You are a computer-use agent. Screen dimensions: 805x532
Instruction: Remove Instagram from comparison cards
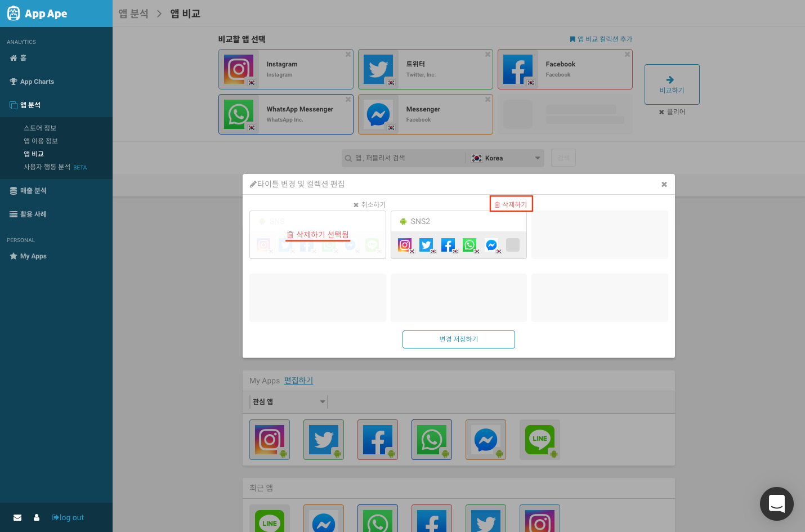click(348, 55)
